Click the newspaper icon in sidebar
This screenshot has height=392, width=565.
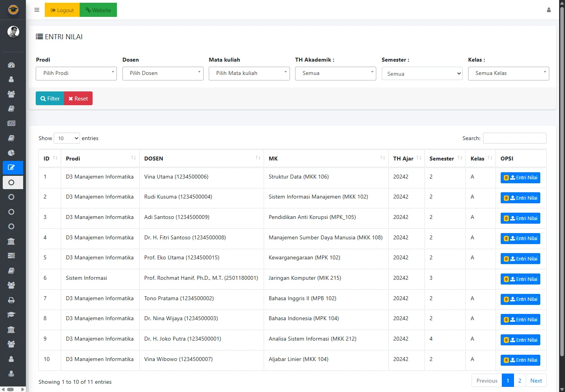coord(11,123)
